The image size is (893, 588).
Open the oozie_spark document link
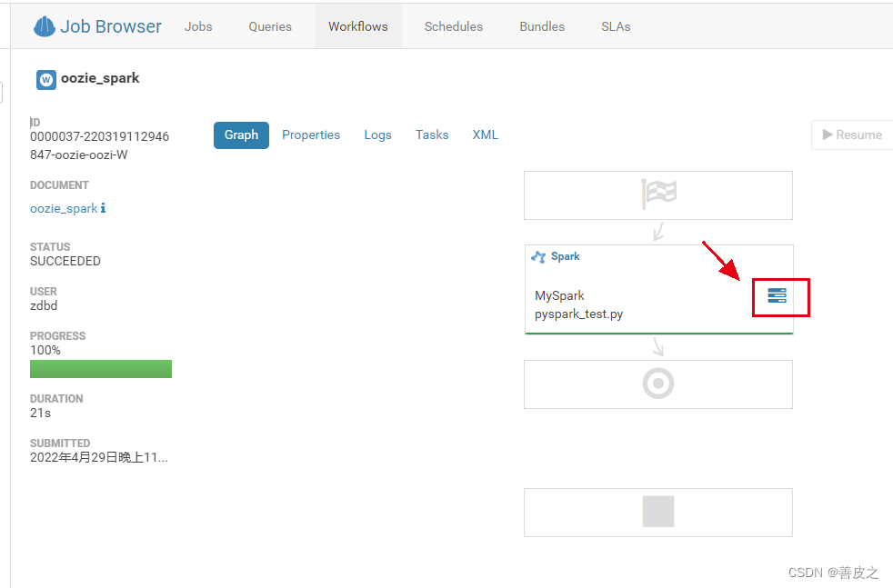pos(64,208)
